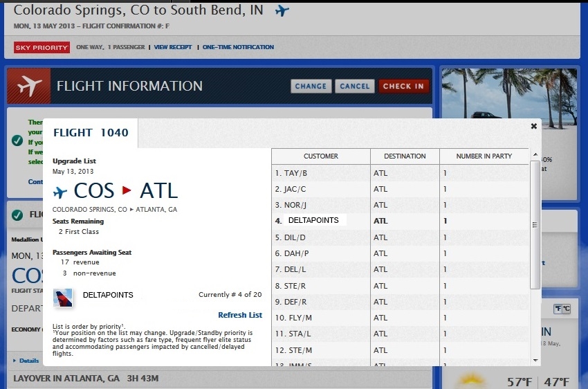The image size is (588, 389).
Task: Toggle the °F/°C temperature unit switch
Action: click(562, 309)
